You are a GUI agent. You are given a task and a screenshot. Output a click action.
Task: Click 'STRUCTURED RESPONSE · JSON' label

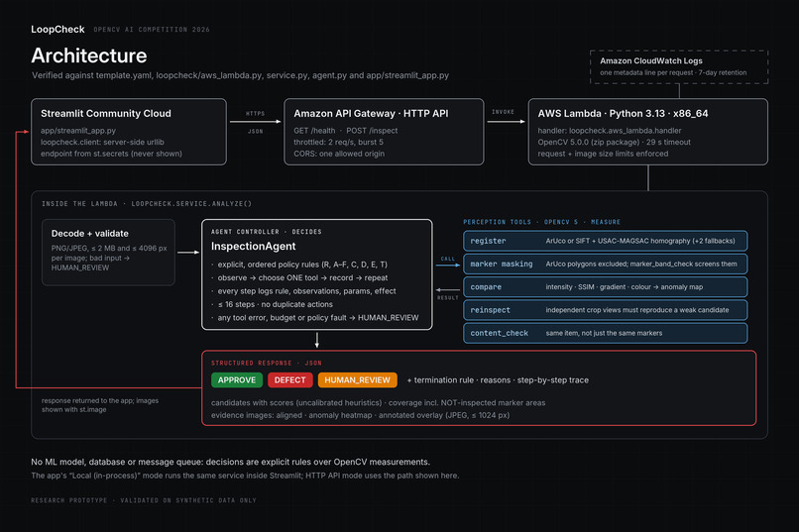coord(267,363)
